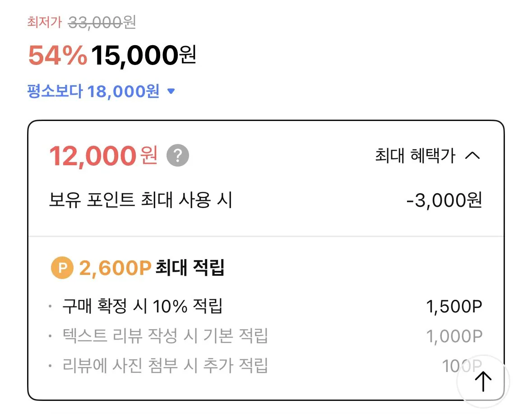The width and height of the screenshot is (532, 414).
Task: Click the 15,000원 sale price
Action: pyautogui.click(x=143, y=56)
